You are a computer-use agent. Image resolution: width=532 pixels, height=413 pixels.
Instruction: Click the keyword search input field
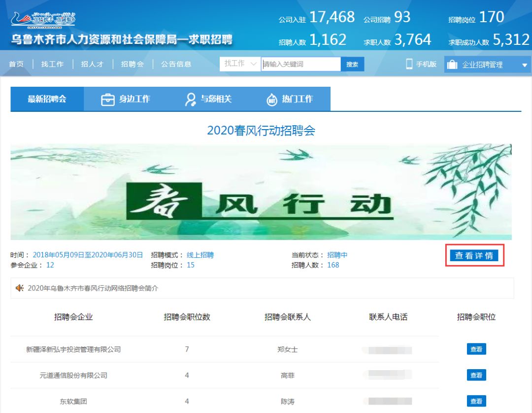(300, 64)
